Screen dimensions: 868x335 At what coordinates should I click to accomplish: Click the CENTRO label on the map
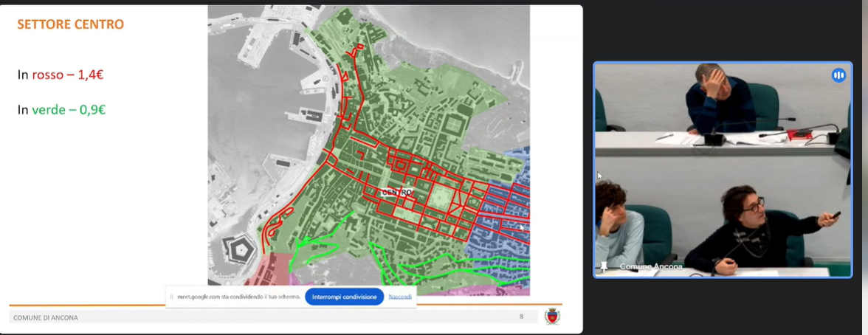[x=398, y=192]
